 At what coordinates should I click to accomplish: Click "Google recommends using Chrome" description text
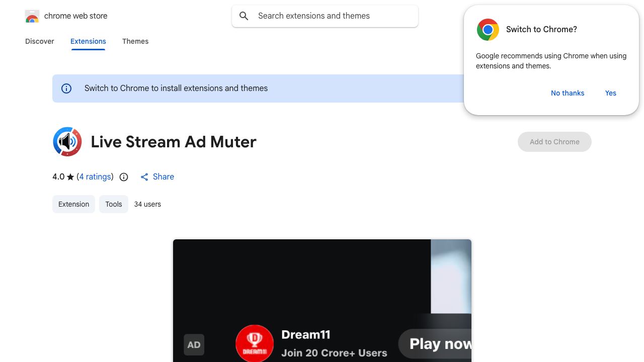pos(551,61)
